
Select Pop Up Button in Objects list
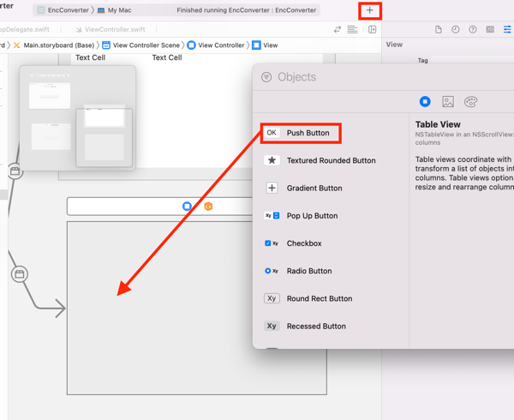(x=311, y=216)
